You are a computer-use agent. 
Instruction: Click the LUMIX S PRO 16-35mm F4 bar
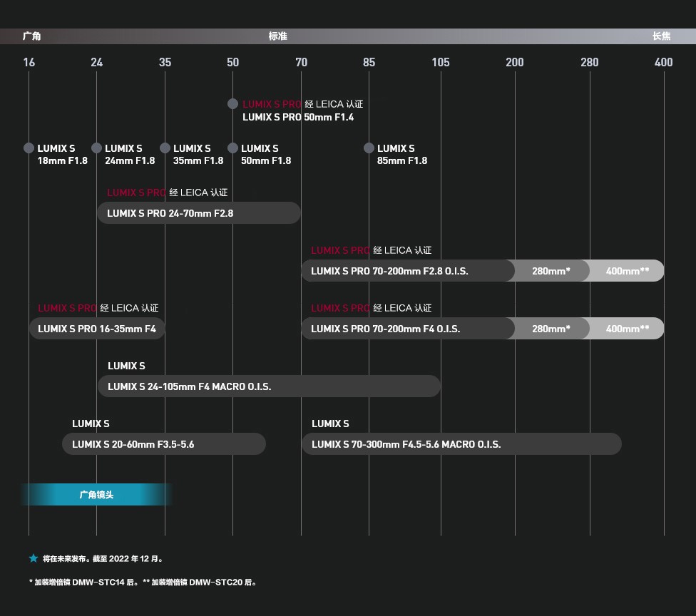(x=97, y=329)
